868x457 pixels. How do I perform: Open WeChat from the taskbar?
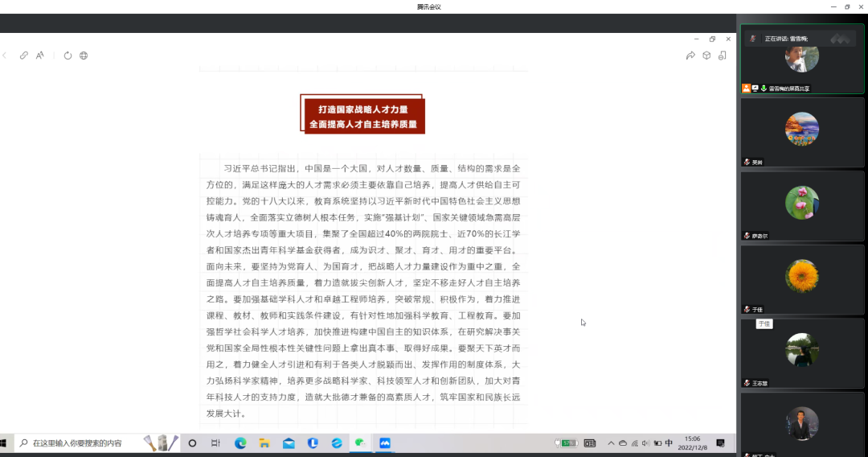[x=361, y=443]
